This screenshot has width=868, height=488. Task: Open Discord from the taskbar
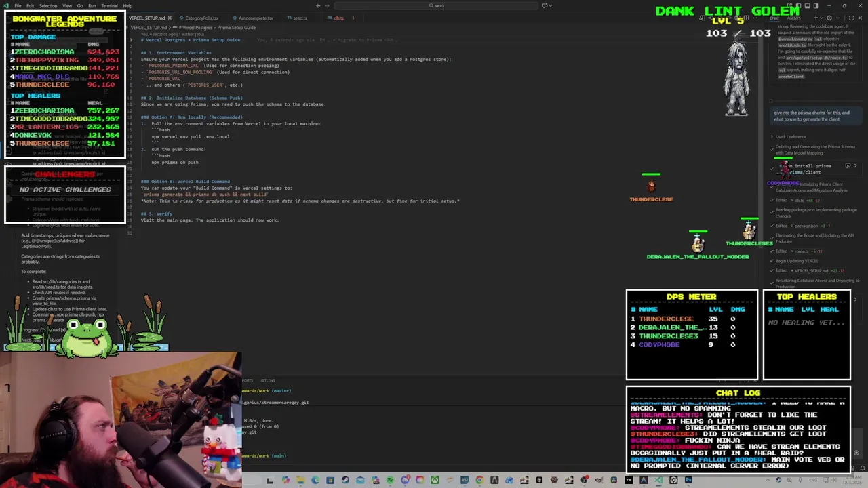pos(405,480)
